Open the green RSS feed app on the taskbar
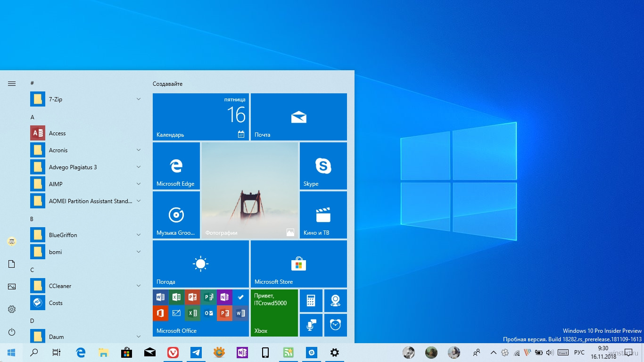Screen dimensions: 644x362 288,353
